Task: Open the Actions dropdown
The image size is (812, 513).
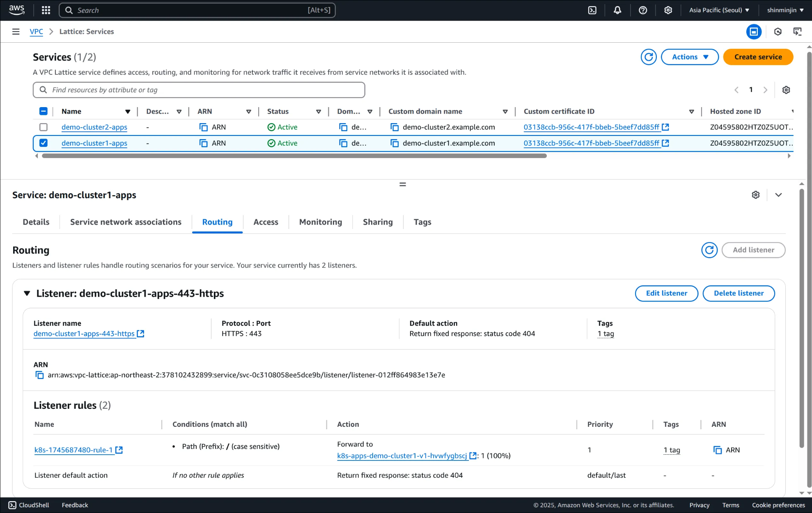Action: [x=690, y=57]
